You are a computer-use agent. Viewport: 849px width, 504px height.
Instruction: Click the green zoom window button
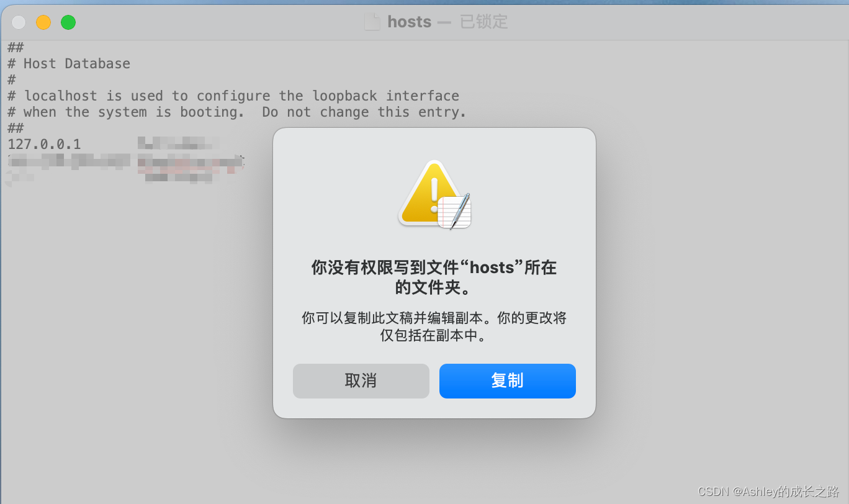click(68, 22)
